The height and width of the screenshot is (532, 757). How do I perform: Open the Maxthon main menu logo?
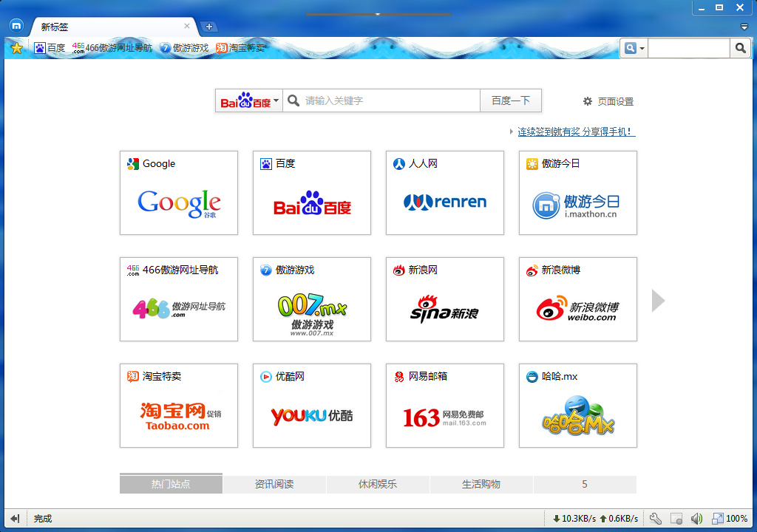pos(16,26)
